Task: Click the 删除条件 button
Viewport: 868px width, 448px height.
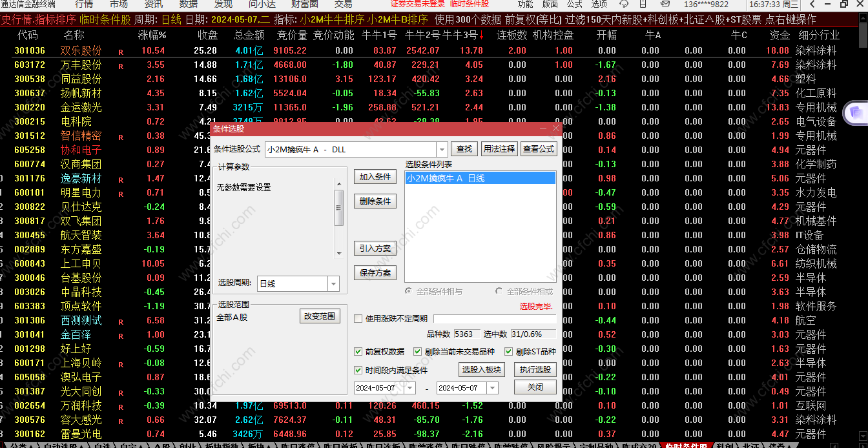Action: point(375,201)
